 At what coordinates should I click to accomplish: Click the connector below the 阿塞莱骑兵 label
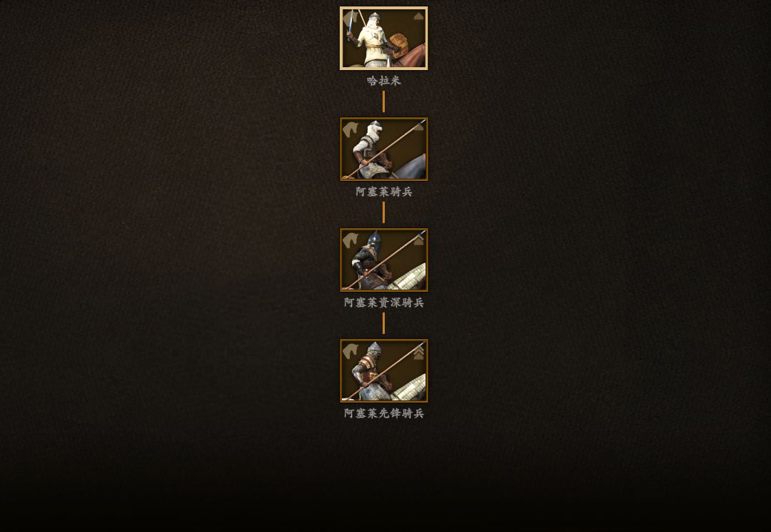coord(383,212)
